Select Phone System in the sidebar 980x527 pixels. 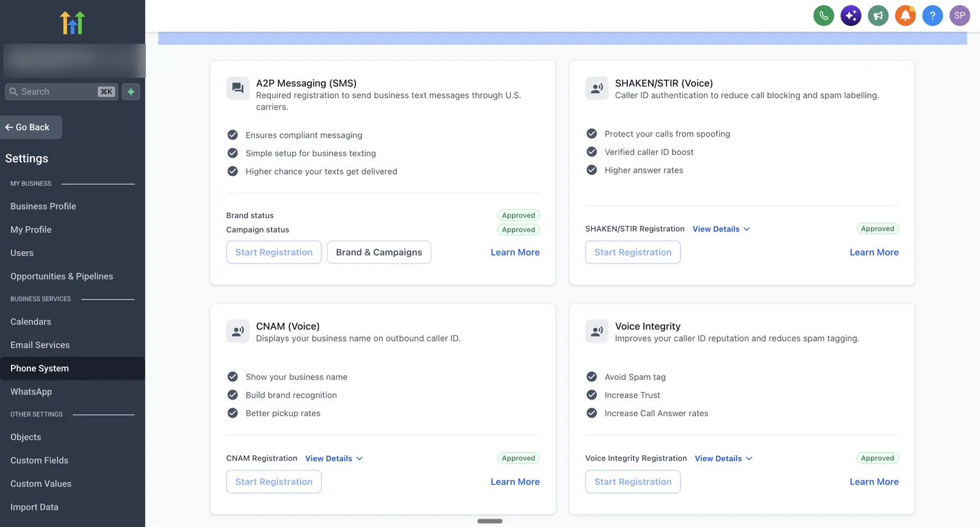click(x=72, y=368)
